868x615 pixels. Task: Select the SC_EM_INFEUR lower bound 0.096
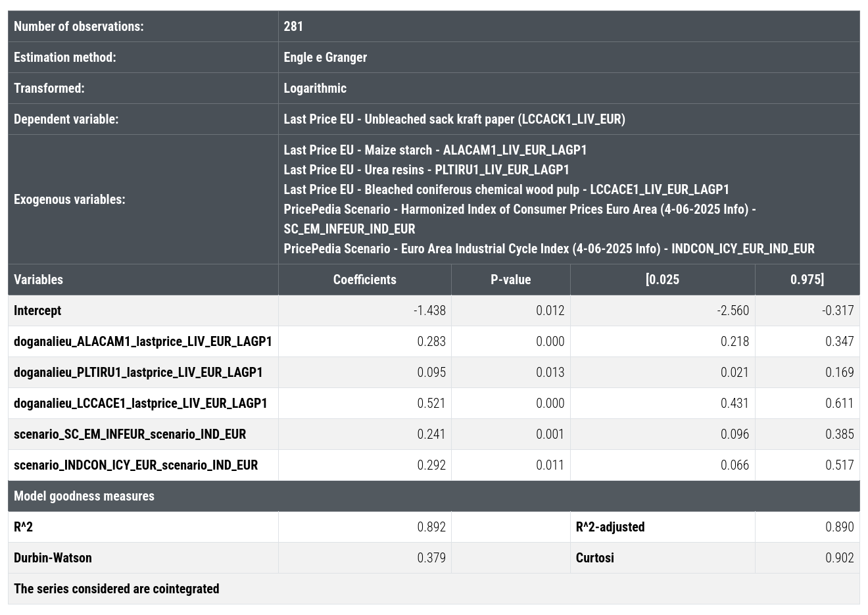pyautogui.click(x=735, y=434)
